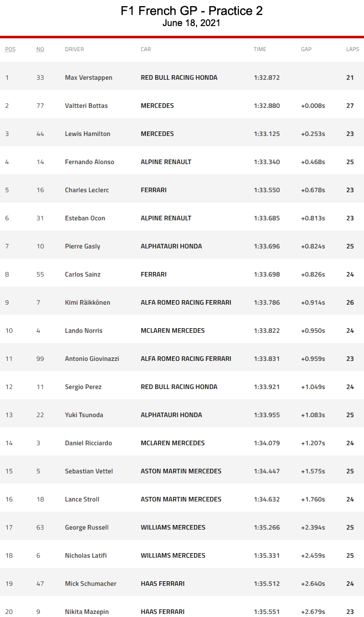Click Pierre Gasly's ALPHATAURI HONDA car

tap(172, 246)
